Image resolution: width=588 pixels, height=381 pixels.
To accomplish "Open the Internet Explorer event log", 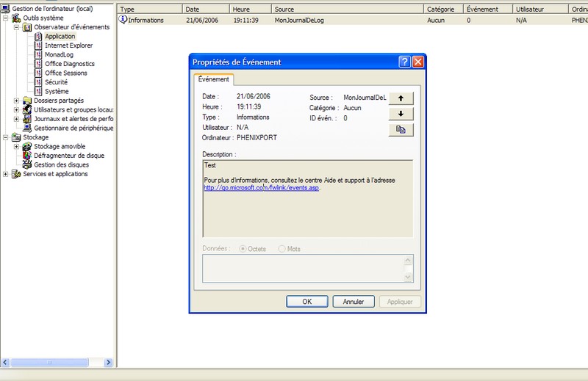I will click(x=68, y=46).
